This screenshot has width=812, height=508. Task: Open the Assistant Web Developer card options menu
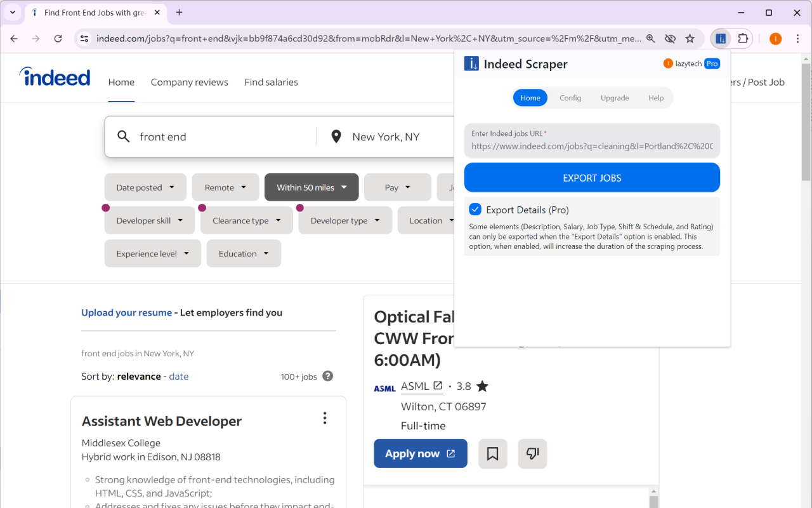click(x=325, y=418)
